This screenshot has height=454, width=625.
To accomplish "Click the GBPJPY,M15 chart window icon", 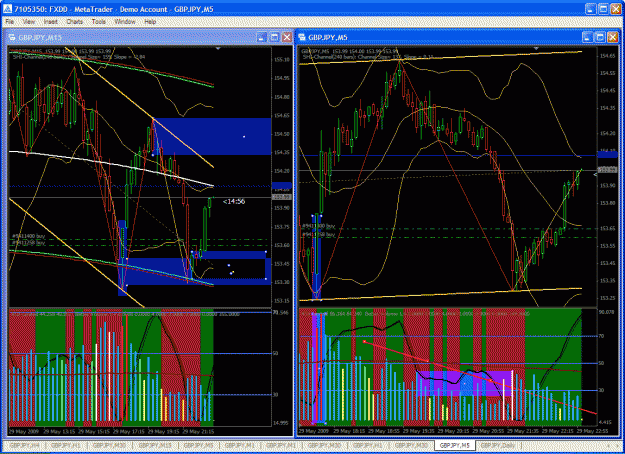I will 12,37.
